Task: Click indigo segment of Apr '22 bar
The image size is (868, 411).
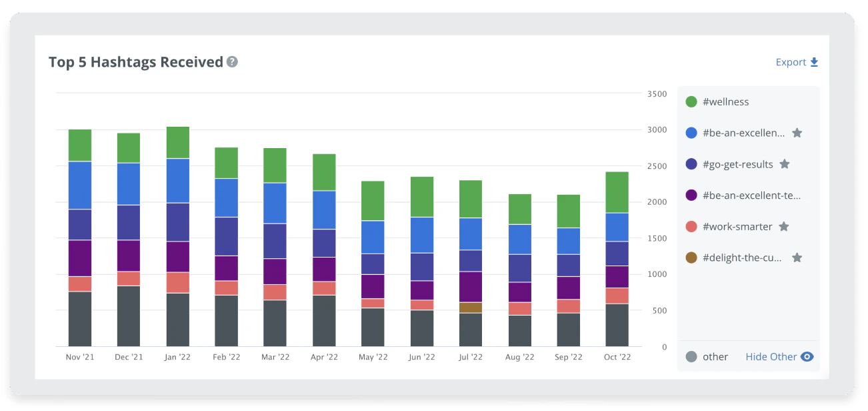Action: click(x=324, y=244)
